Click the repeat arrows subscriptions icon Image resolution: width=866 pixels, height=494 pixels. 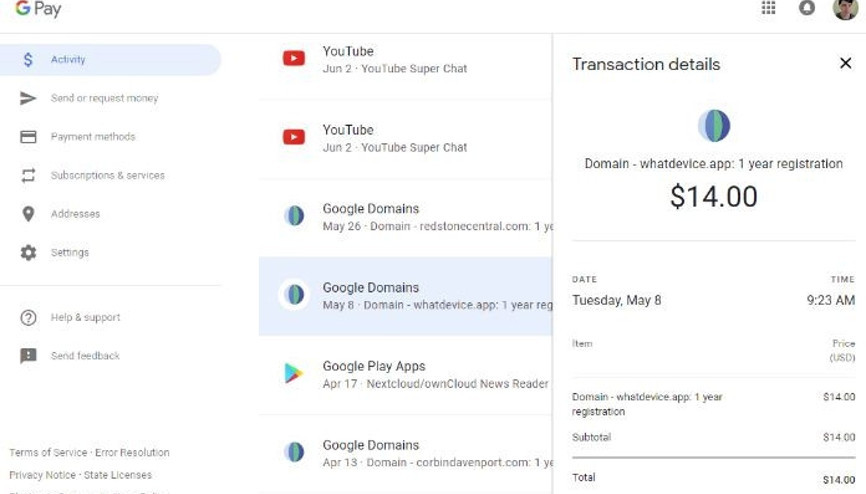pyautogui.click(x=28, y=175)
